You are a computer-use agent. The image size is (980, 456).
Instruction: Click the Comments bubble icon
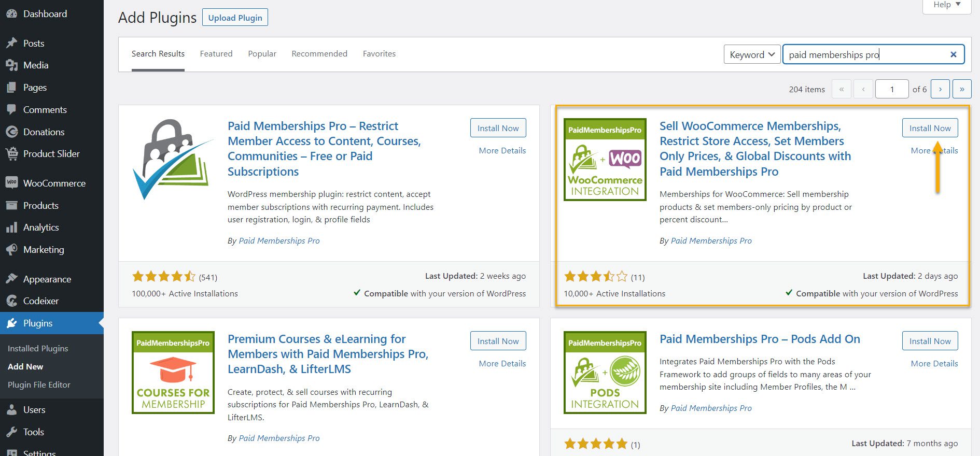point(11,110)
